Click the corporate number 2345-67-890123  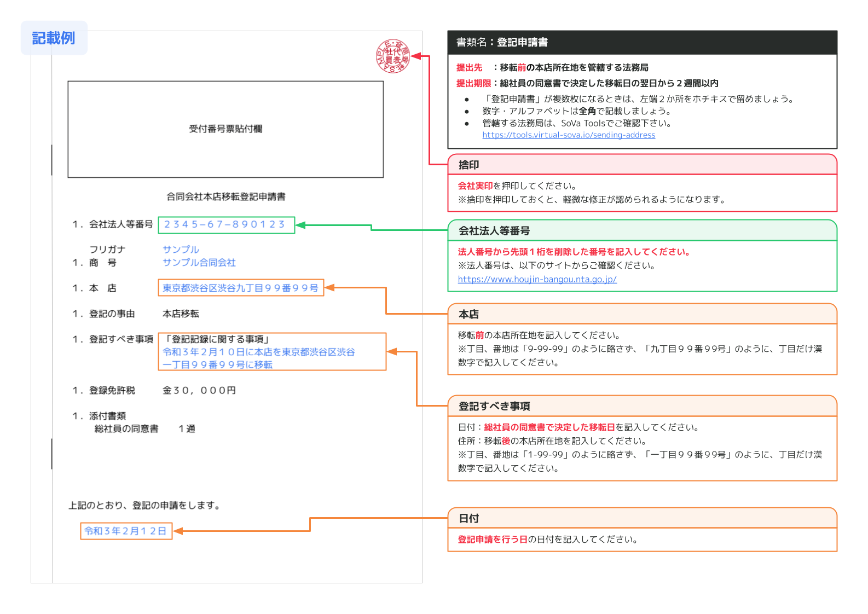[226, 225]
